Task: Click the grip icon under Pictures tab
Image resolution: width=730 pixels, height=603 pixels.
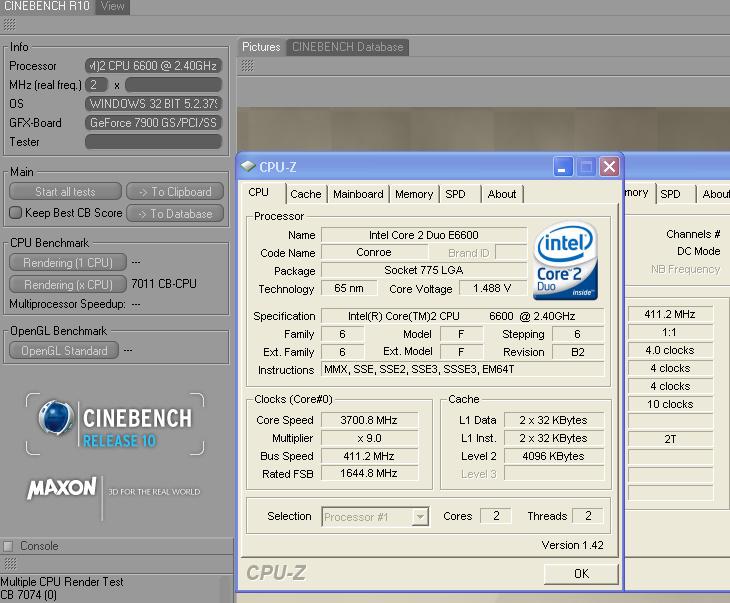Action: 247,66
